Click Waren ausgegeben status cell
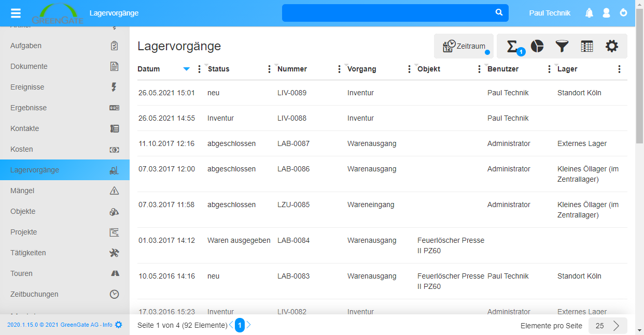Viewport: 644px width, 335px height. [239, 240]
